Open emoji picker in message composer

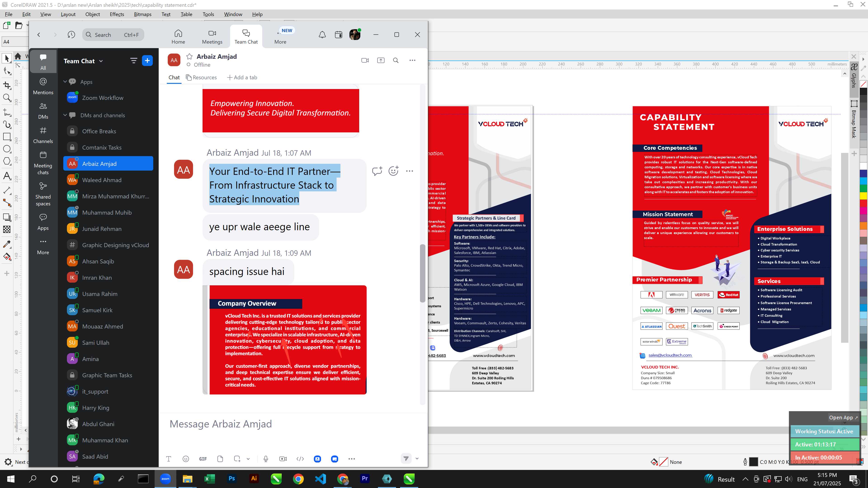point(186,459)
